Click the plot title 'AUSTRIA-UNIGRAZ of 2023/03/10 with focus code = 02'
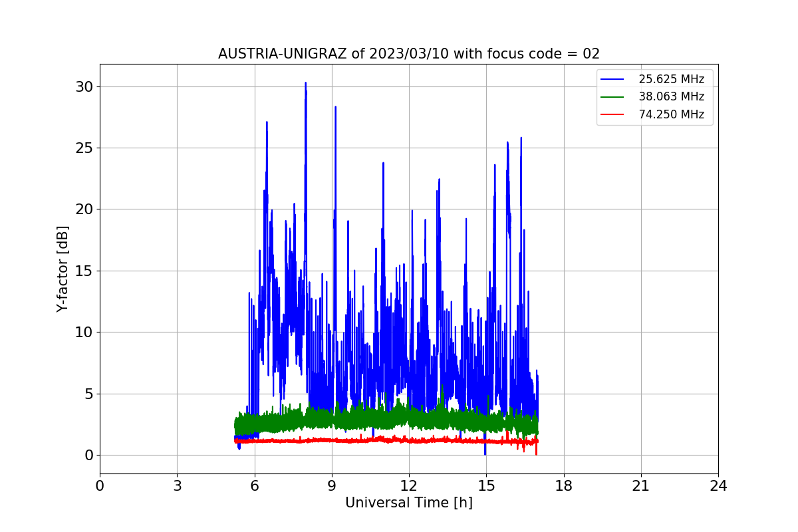The height and width of the screenshot is (532, 798). [409, 54]
